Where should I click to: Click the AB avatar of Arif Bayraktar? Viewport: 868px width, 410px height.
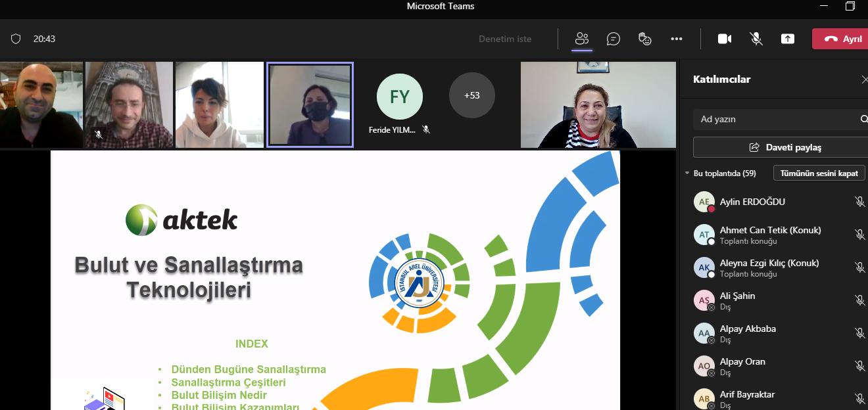point(704,398)
